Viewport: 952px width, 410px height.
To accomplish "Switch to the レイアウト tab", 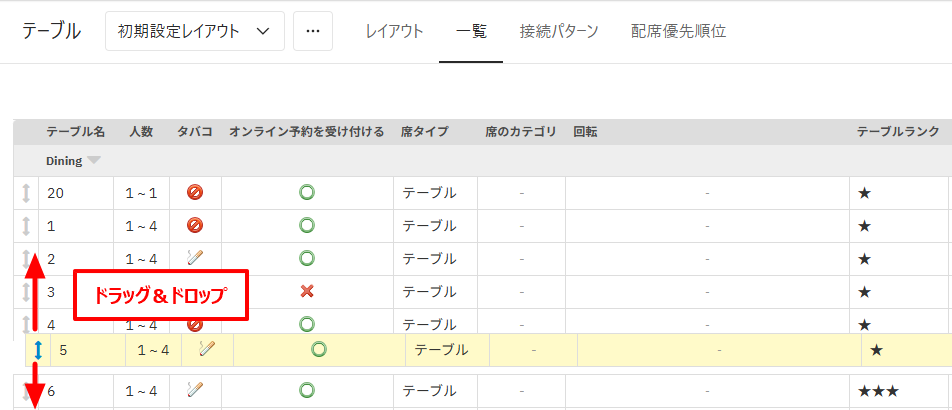I will pos(394,31).
